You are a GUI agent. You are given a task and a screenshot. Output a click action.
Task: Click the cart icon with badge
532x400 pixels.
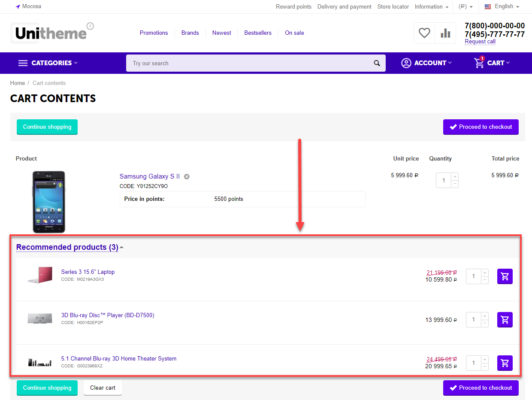point(479,63)
